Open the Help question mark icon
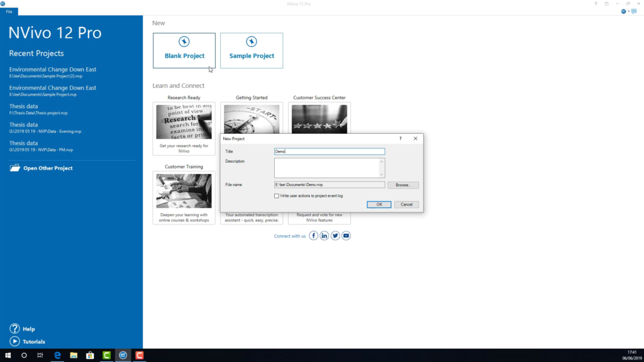The height and width of the screenshot is (362, 644). point(14,328)
